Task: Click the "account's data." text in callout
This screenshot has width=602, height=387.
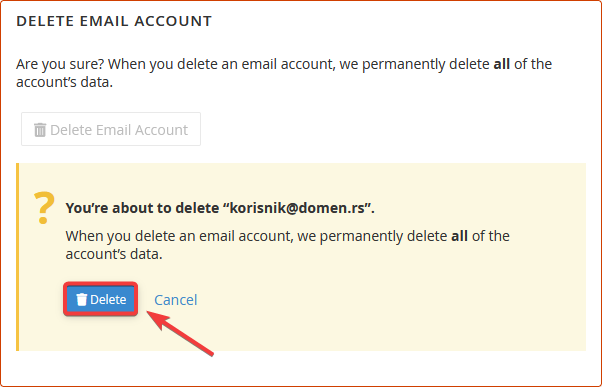Action: tap(114, 254)
